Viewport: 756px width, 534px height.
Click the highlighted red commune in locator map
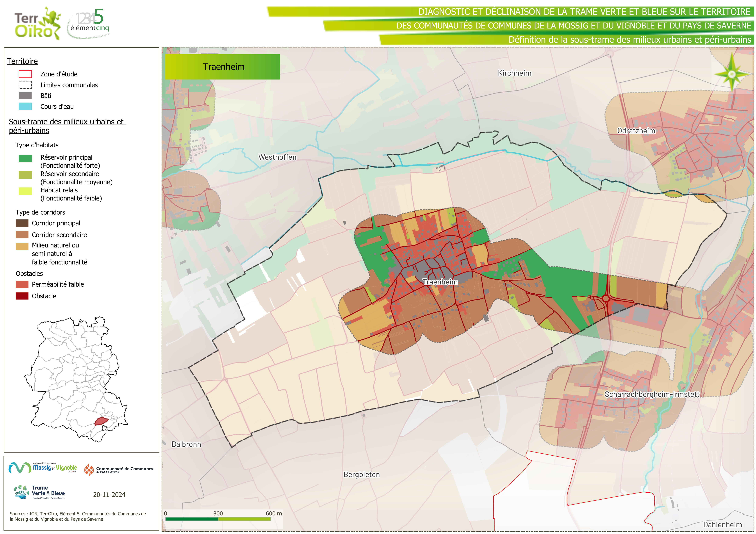point(101,421)
